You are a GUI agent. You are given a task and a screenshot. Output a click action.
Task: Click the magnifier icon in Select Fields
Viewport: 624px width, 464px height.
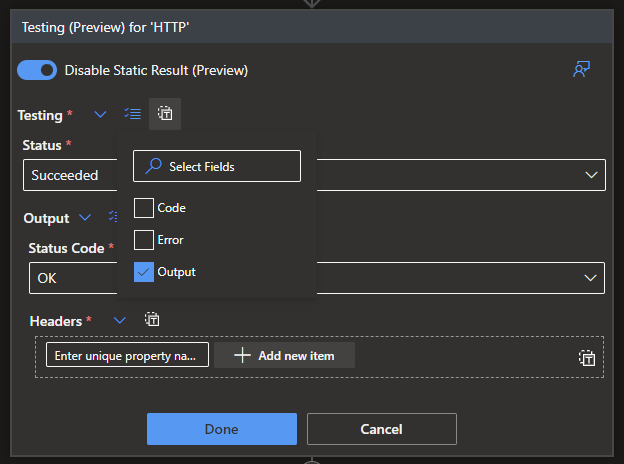(153, 166)
